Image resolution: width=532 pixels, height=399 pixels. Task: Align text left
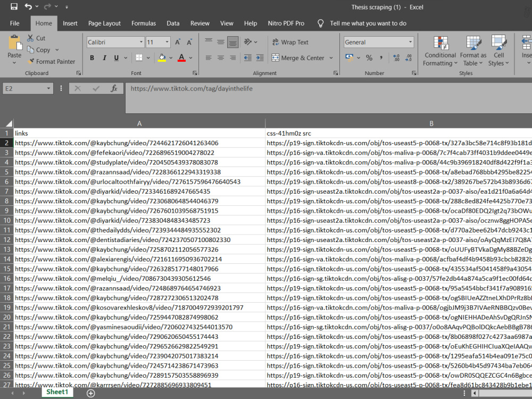click(x=209, y=57)
